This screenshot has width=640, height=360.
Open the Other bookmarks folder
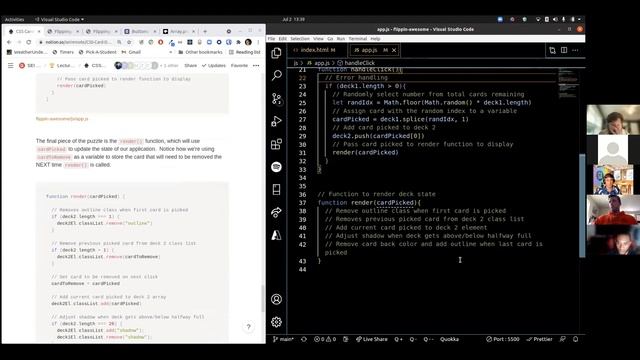tap(200, 52)
